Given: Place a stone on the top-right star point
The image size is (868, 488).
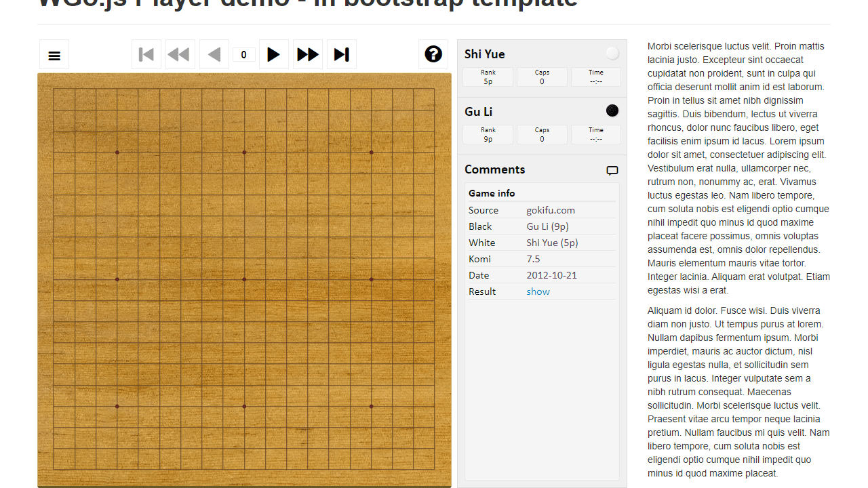Looking at the screenshot, I should point(371,152).
